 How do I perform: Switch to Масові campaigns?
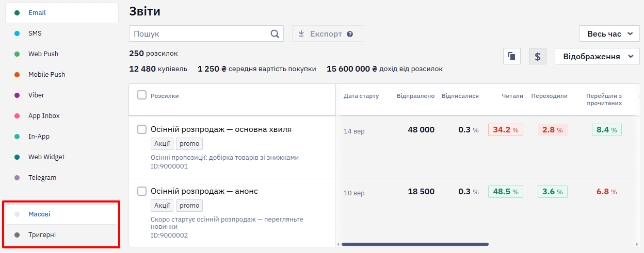pyautogui.click(x=62, y=214)
